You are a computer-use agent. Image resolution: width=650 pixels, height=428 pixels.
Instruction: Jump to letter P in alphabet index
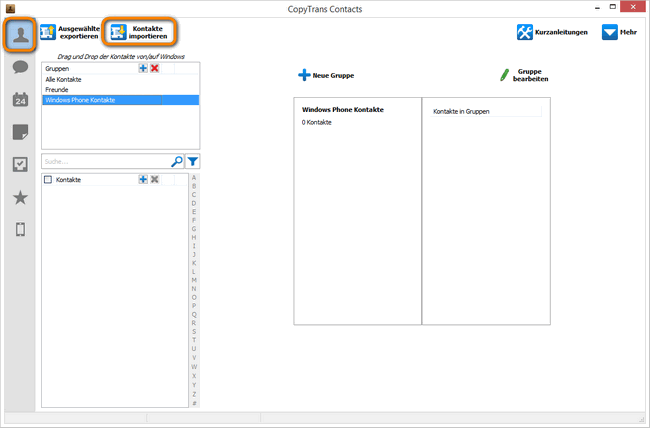(x=194, y=306)
